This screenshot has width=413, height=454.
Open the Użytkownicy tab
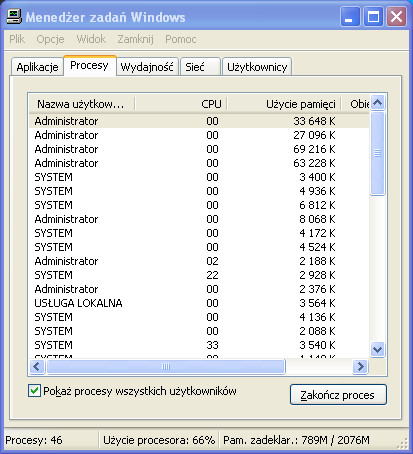click(x=257, y=67)
